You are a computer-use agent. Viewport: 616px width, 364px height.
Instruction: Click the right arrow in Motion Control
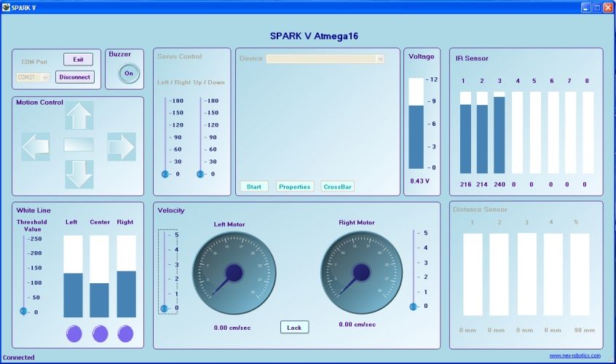(122, 147)
